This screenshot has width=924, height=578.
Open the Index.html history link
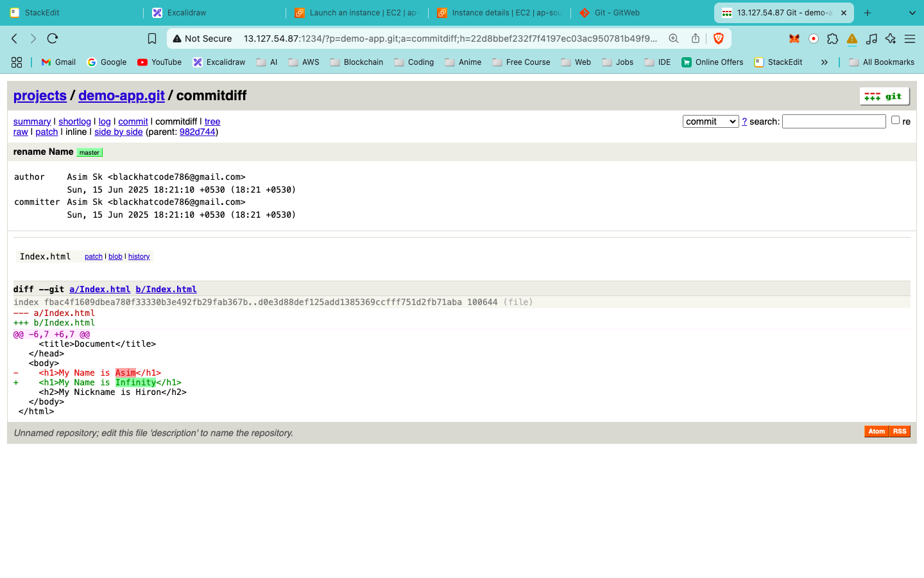139,256
